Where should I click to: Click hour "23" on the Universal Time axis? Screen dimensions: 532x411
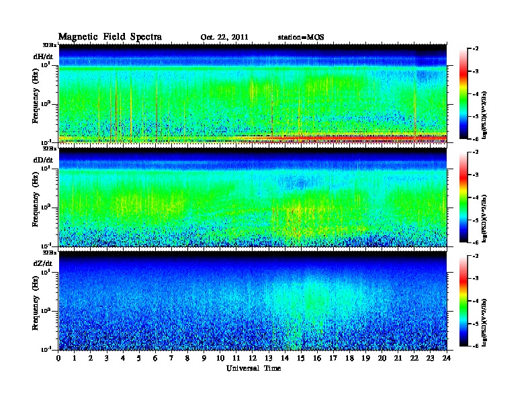tap(430, 358)
